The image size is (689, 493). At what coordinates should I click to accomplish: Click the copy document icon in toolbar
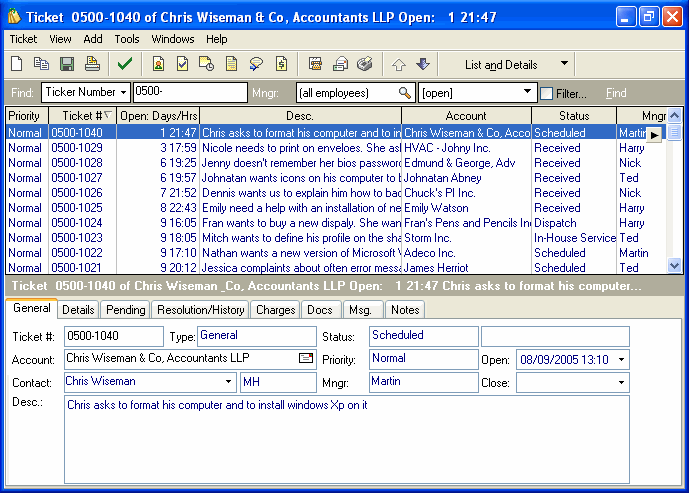point(42,65)
